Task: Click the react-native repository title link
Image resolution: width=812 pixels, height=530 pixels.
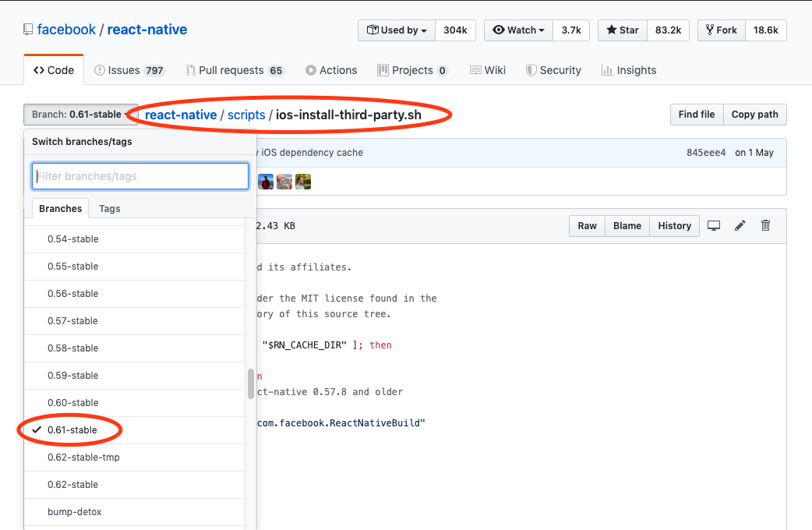Action: [147, 30]
